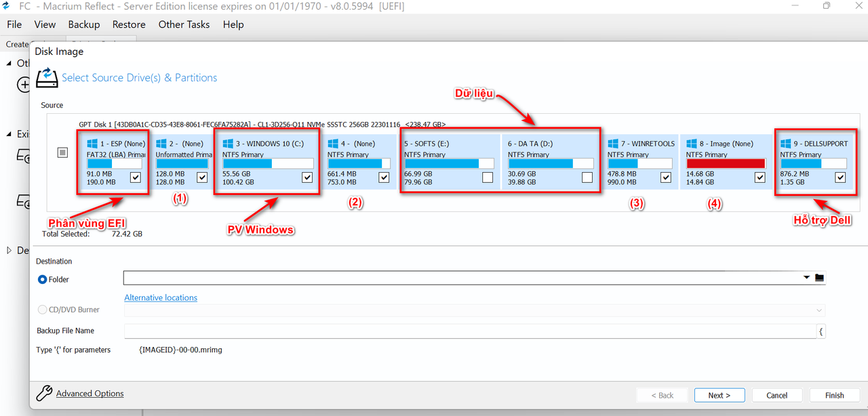Viewport: 868px width, 416px height.
Task: Toggle the whole-disk checkbox left of GPT Disk 1
Action: (x=62, y=153)
